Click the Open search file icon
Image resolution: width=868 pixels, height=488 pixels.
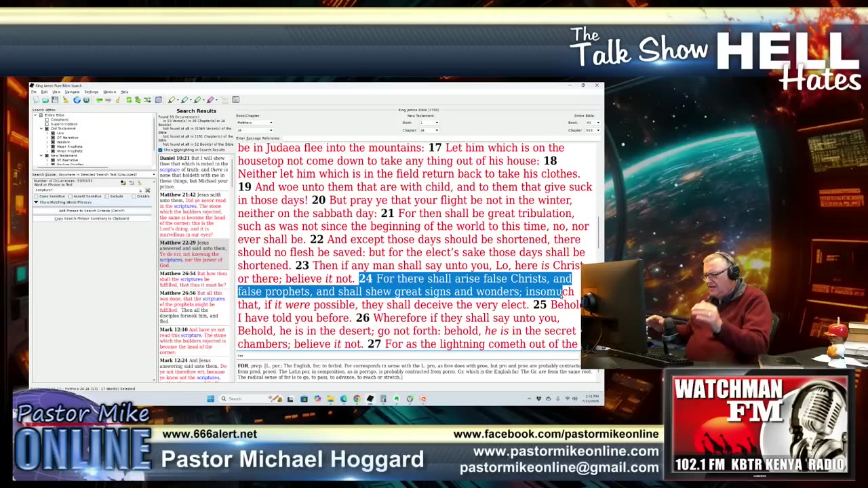coord(45,100)
